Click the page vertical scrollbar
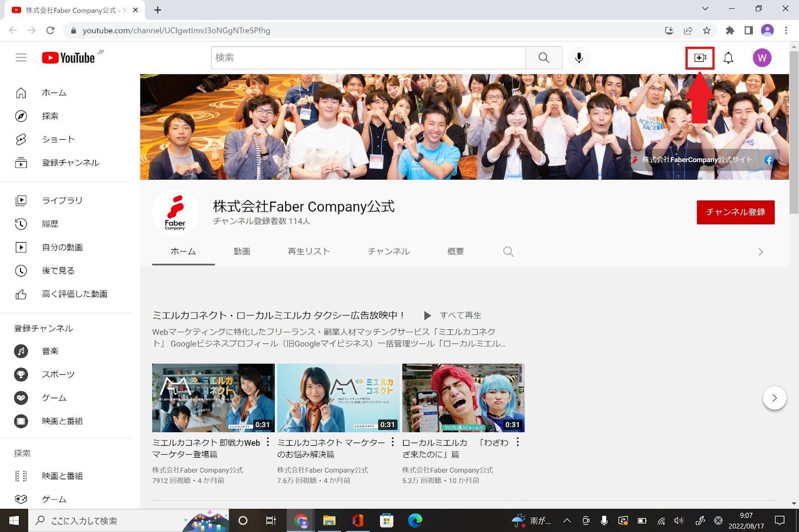 coord(794,132)
